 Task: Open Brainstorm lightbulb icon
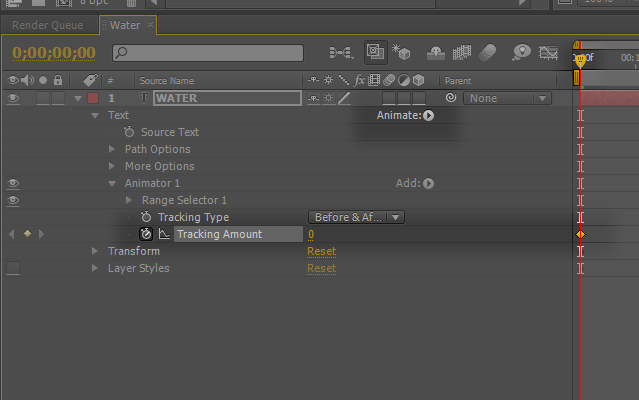[520, 52]
